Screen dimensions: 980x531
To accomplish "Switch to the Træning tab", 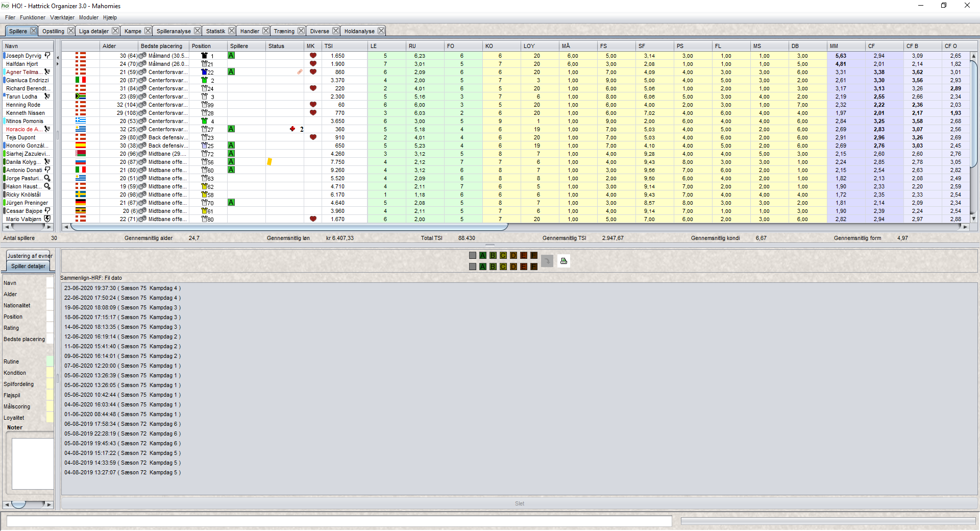I will click(x=284, y=31).
